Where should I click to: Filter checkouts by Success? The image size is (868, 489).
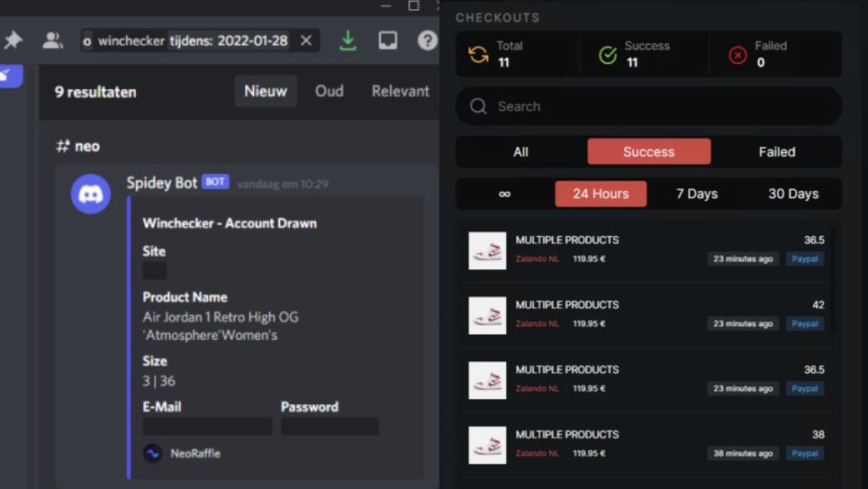(649, 151)
